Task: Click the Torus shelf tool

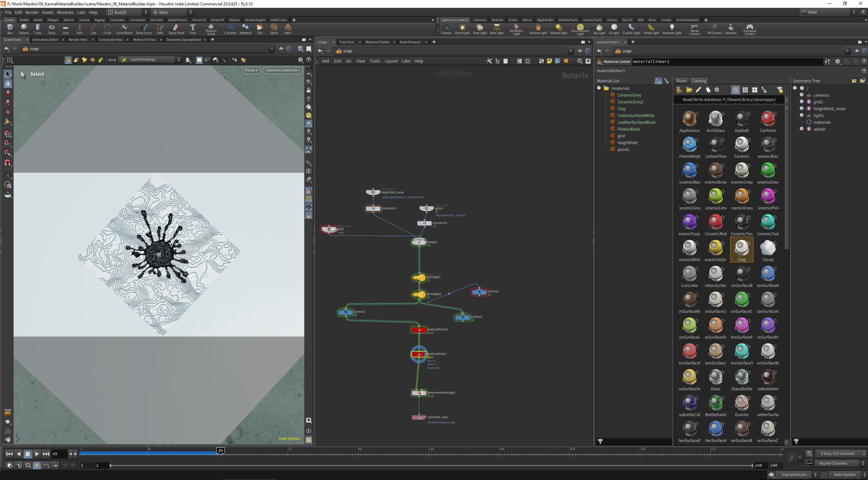Action: 52,29
